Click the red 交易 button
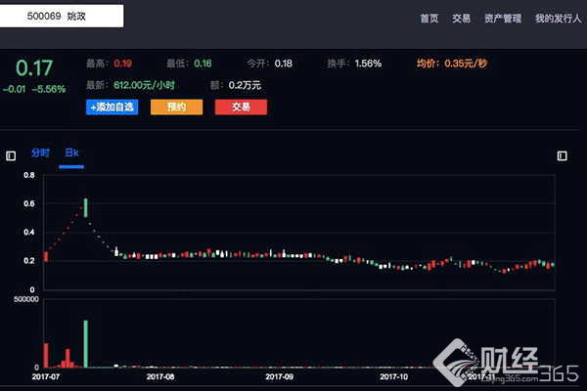This screenshot has width=588, height=392. click(241, 108)
